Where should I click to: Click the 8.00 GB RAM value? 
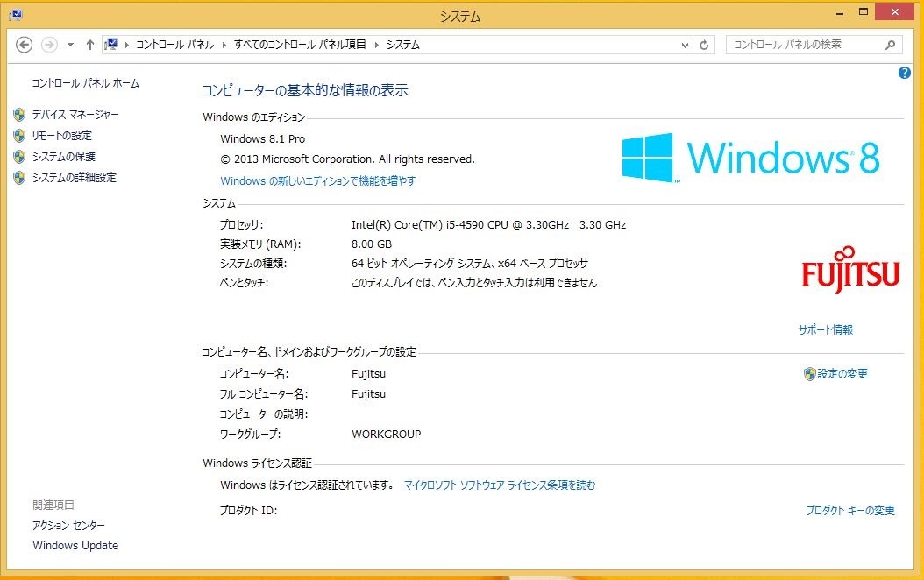pyautogui.click(x=371, y=244)
